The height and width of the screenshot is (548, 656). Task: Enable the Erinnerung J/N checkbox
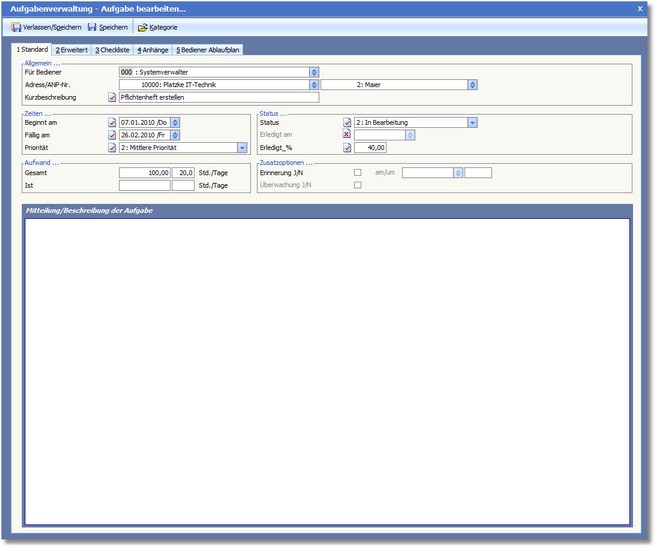pos(358,173)
